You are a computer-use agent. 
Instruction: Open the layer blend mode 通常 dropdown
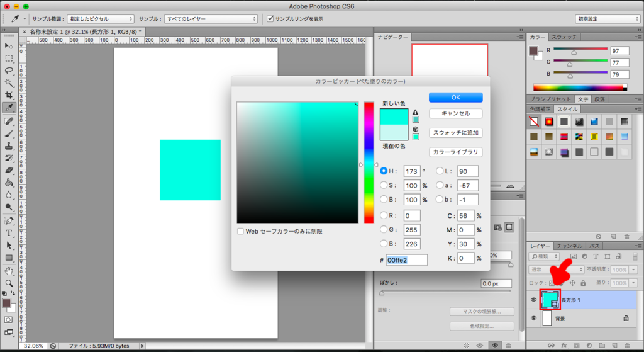(x=556, y=270)
